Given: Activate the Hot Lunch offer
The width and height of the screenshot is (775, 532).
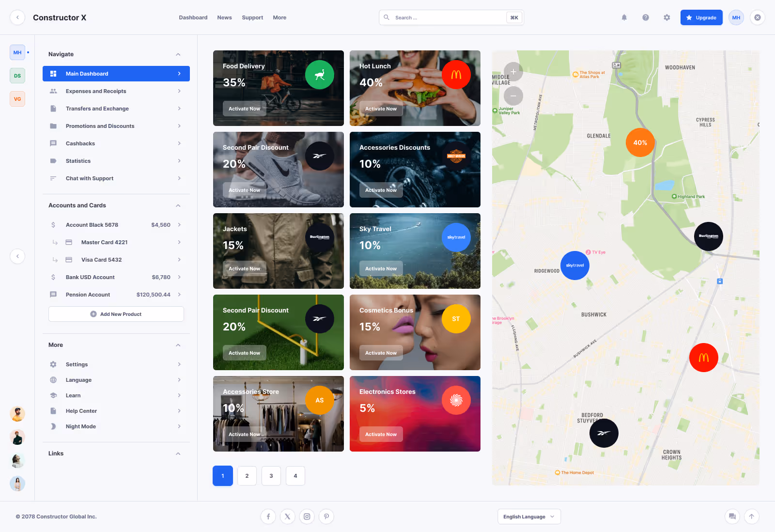Looking at the screenshot, I should coord(381,109).
